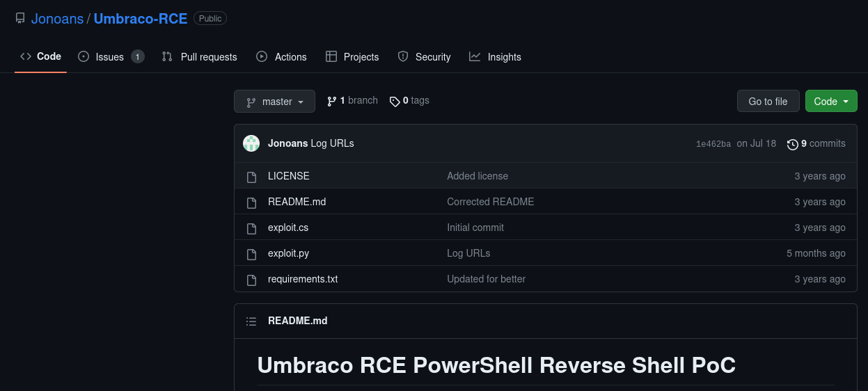This screenshot has width=868, height=391.
Task: Click the repository book icon beside Jonoans
Action: pos(20,19)
